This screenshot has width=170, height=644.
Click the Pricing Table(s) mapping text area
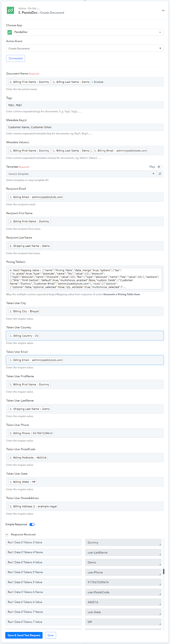(85, 274)
